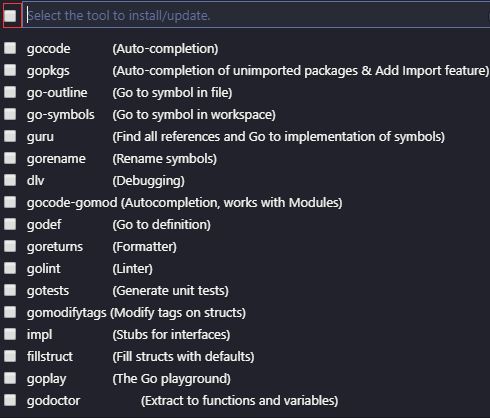Choose the gomodifytags list entry

(x=245, y=313)
